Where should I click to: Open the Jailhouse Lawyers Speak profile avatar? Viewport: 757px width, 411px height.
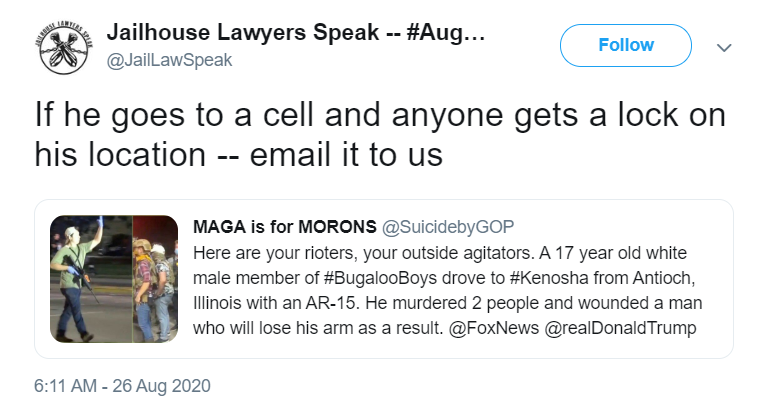pos(64,48)
